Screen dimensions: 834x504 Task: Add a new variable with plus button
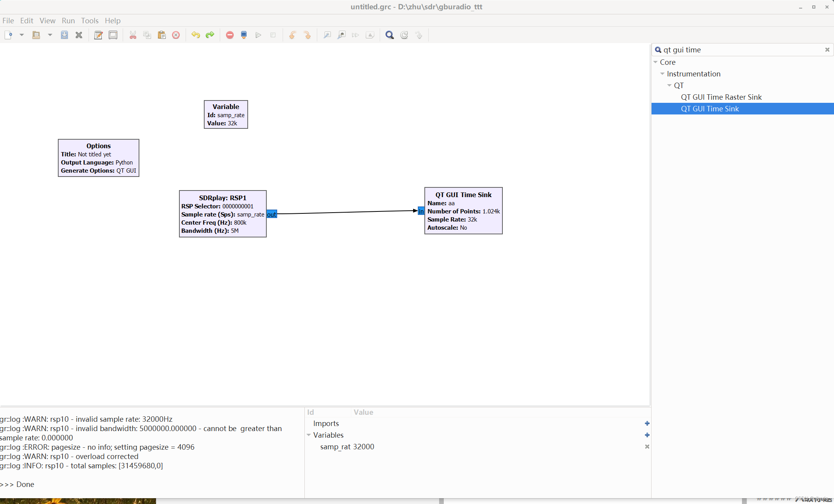coord(647,435)
